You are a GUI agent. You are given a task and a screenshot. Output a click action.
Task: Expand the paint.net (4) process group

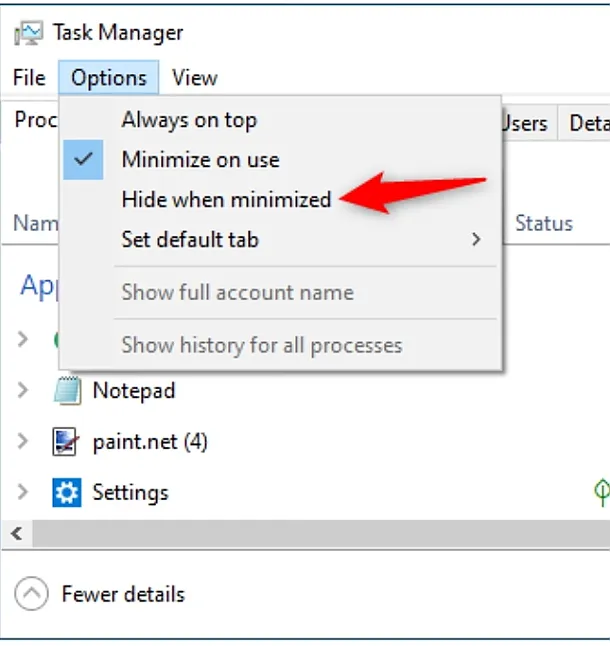pos(22,441)
